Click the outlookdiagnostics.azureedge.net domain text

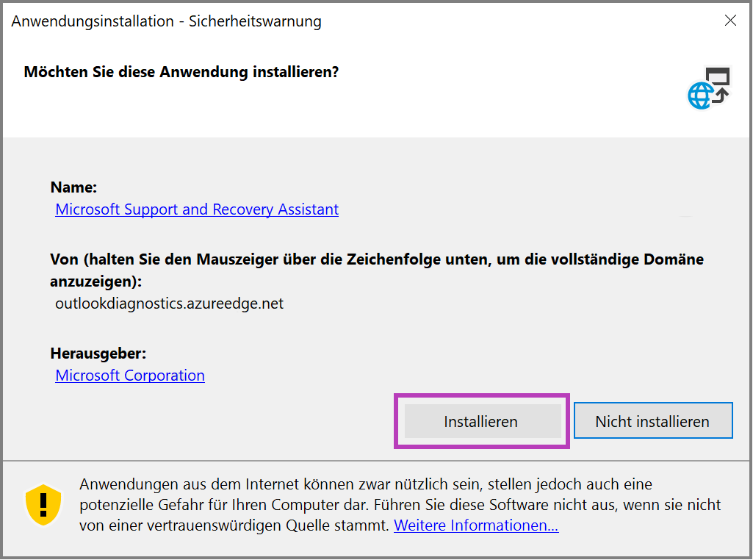click(x=169, y=303)
